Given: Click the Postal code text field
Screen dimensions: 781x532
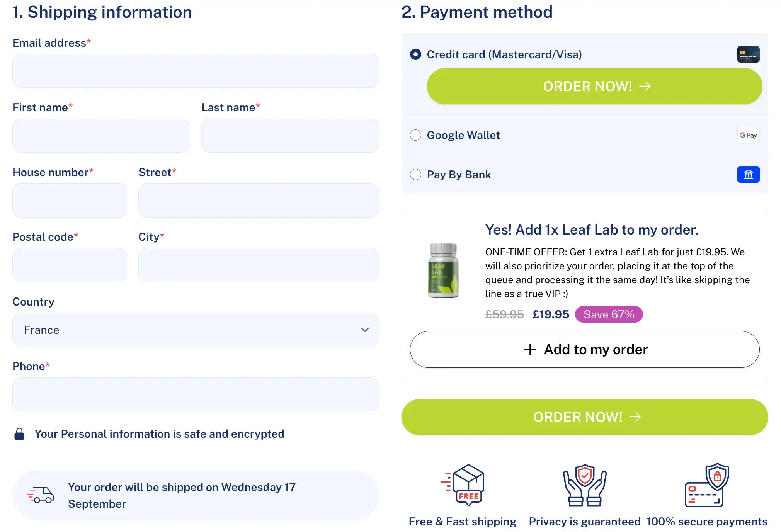Looking at the screenshot, I should (x=70, y=265).
